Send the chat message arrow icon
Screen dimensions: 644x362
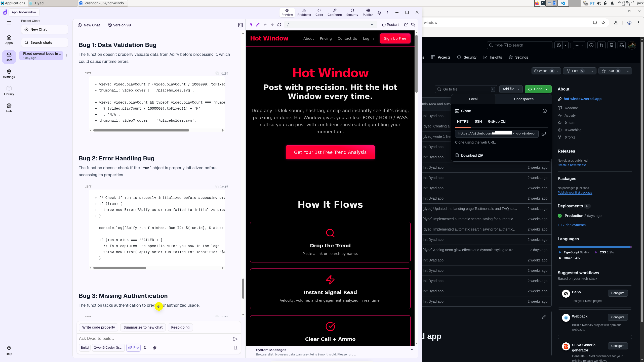tap(235, 339)
